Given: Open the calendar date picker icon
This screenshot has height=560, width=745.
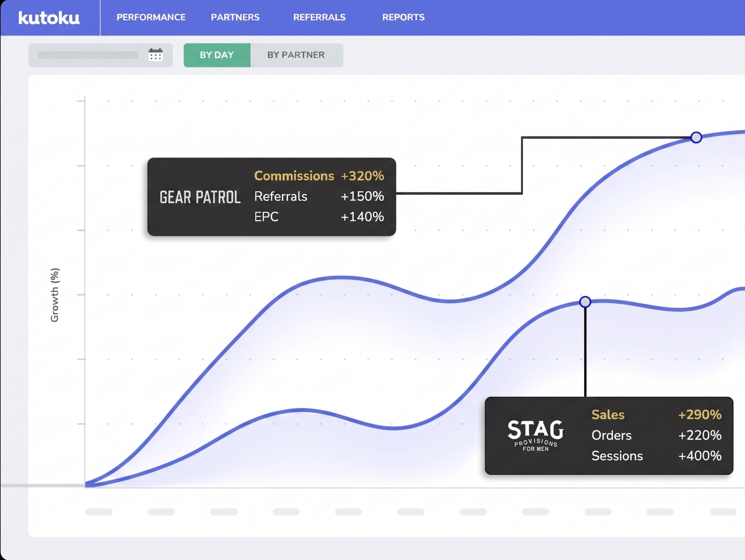Looking at the screenshot, I should 155,55.
